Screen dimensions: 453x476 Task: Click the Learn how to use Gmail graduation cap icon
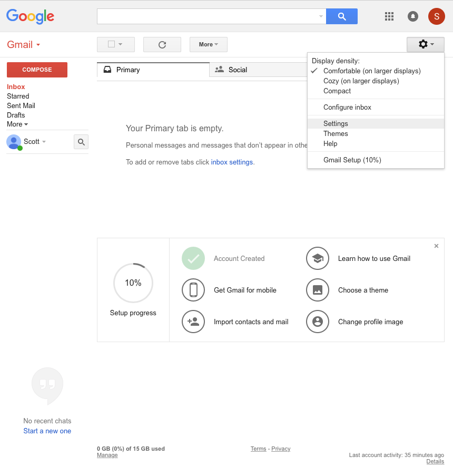click(318, 258)
